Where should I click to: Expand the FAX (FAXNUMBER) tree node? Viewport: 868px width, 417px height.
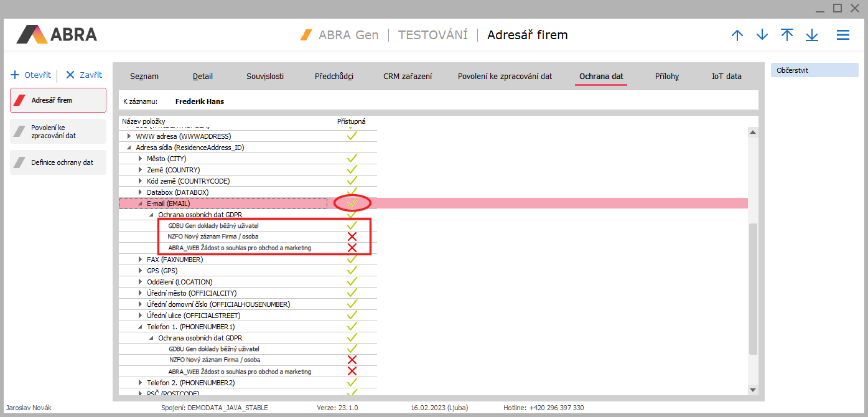coord(141,260)
